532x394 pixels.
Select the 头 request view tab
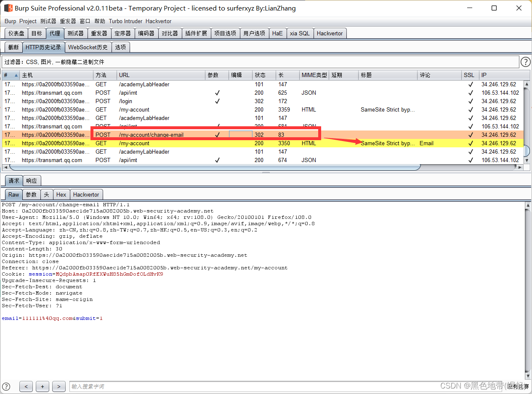coord(46,194)
